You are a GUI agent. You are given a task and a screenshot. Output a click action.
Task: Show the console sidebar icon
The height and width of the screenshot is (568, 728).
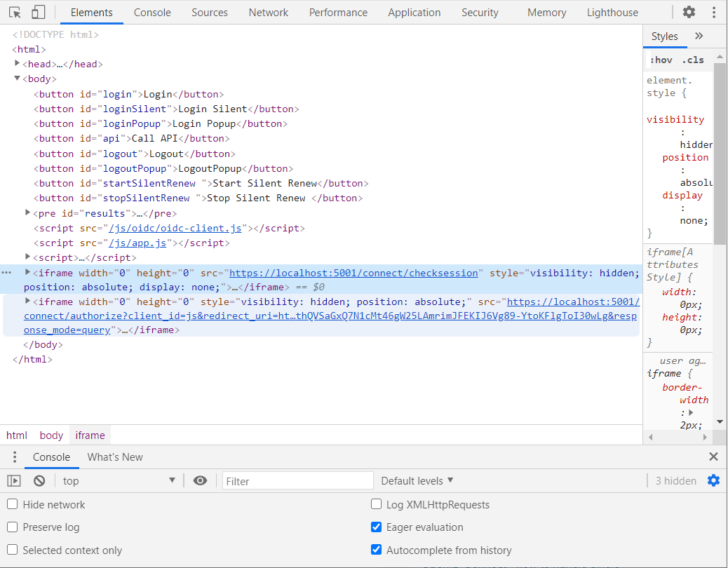[14, 481]
